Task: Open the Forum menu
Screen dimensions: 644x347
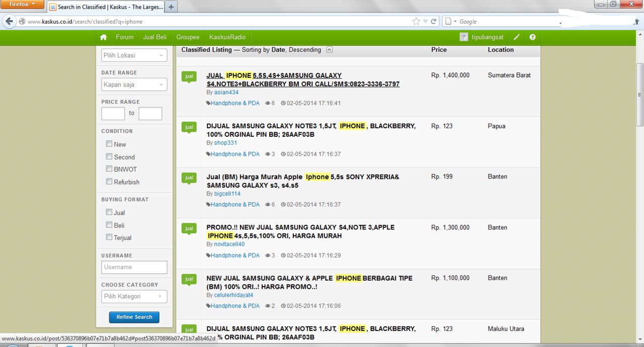Action: point(125,37)
